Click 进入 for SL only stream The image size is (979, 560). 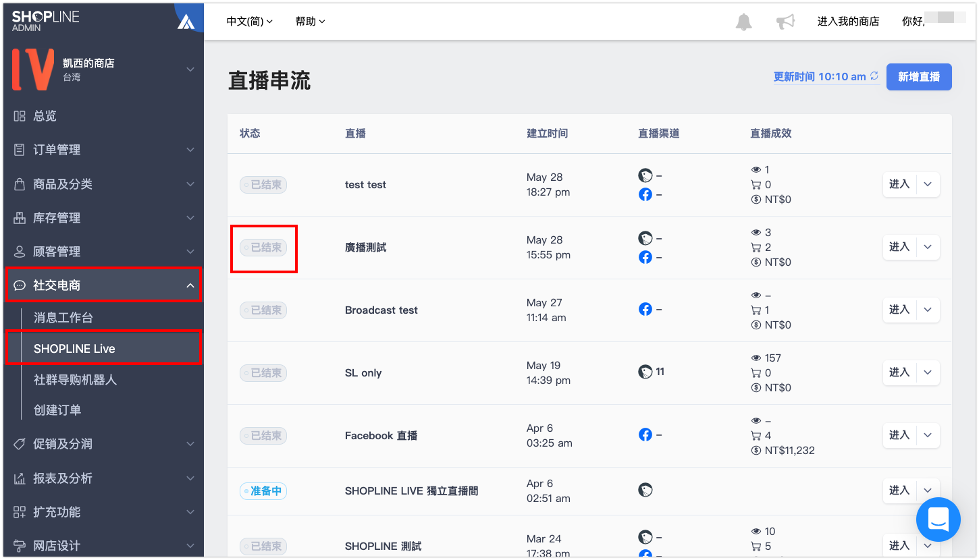[899, 372]
